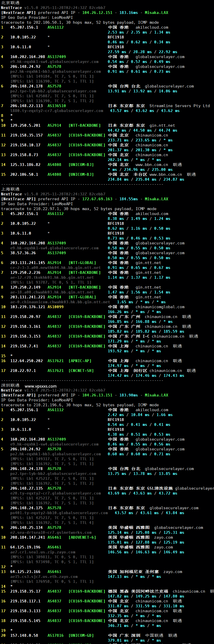Select hop IP 219.158.10.17
Screen dimensions: 214x644
click(25, 145)
